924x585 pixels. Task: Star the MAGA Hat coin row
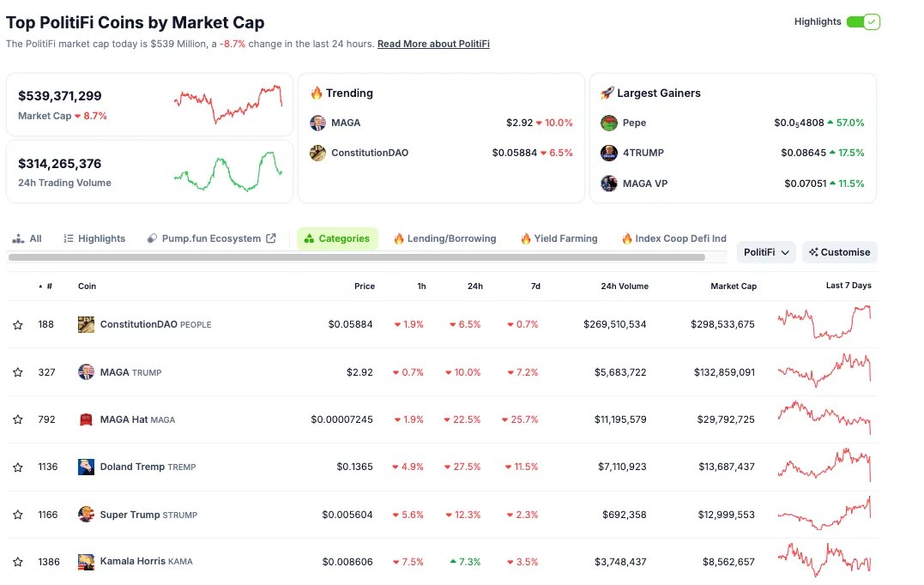pyautogui.click(x=18, y=419)
